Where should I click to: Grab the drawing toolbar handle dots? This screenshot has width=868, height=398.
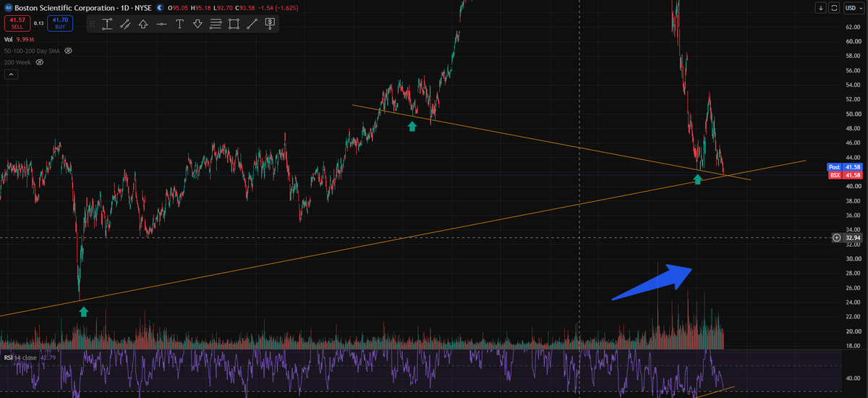pyautogui.click(x=93, y=24)
